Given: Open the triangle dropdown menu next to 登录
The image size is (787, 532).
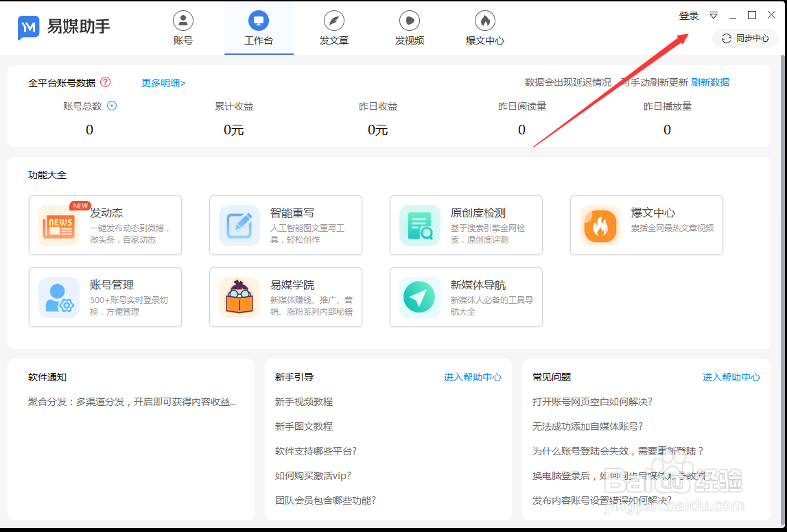Looking at the screenshot, I should tap(713, 16).
